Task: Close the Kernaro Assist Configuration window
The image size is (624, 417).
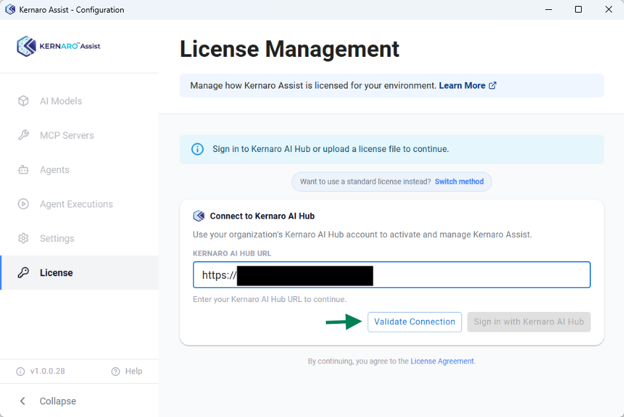Action: click(608, 10)
